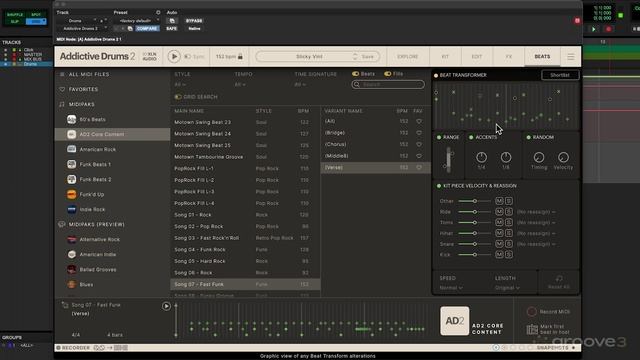
Task: Toggle the ACCENTS section enable dot
Action: (471, 138)
